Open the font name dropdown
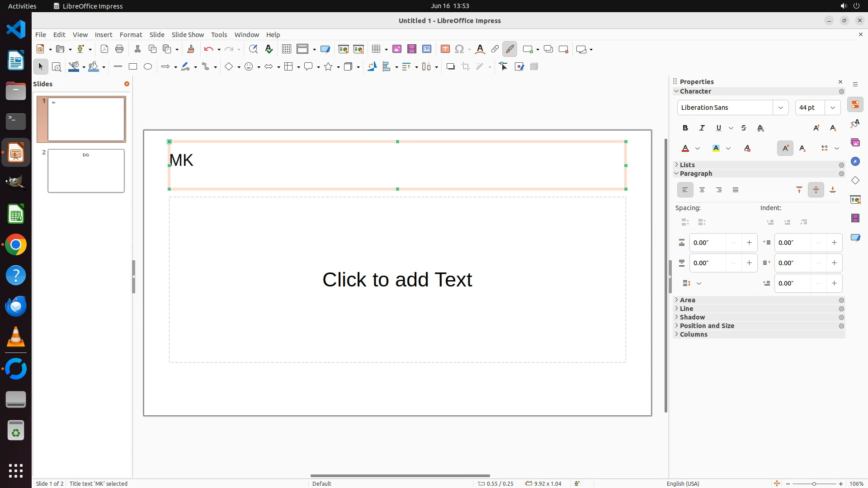This screenshot has height=488, width=868. 780,108
